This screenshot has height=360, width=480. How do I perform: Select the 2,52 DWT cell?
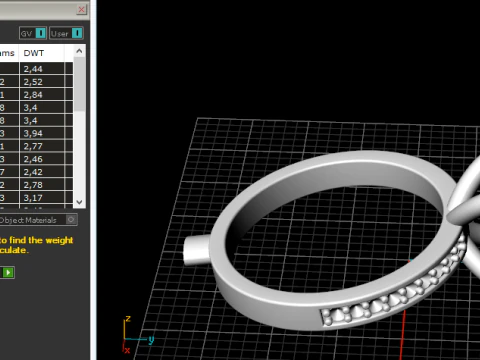point(42,82)
